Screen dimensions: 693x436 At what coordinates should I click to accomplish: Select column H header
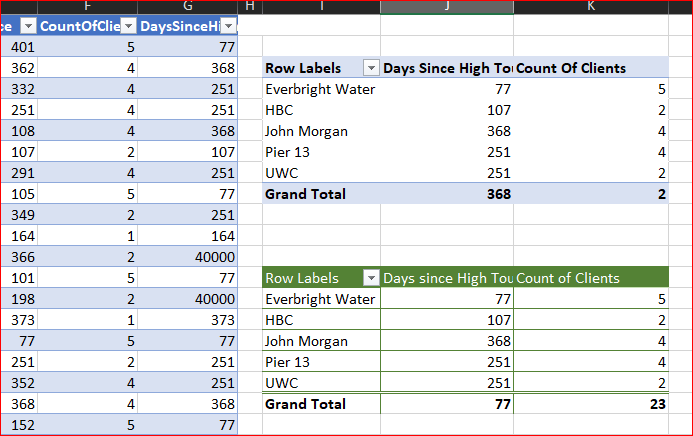pyautogui.click(x=250, y=6)
